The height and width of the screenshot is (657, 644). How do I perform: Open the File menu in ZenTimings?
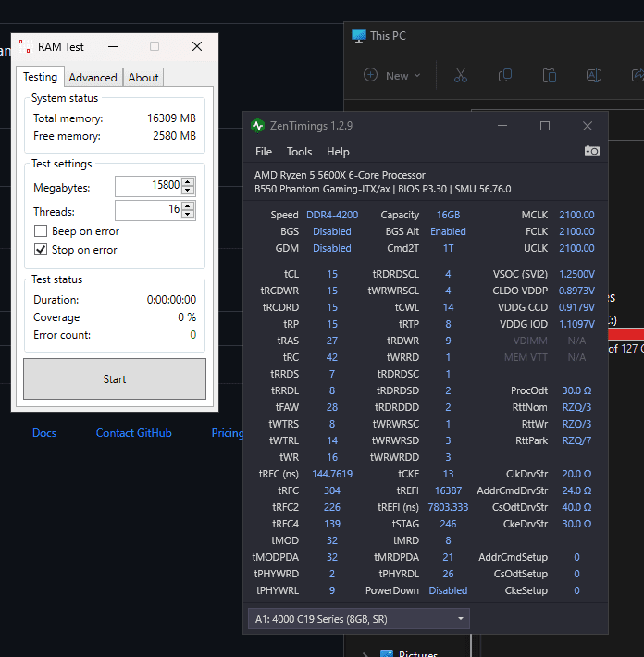coord(264,152)
